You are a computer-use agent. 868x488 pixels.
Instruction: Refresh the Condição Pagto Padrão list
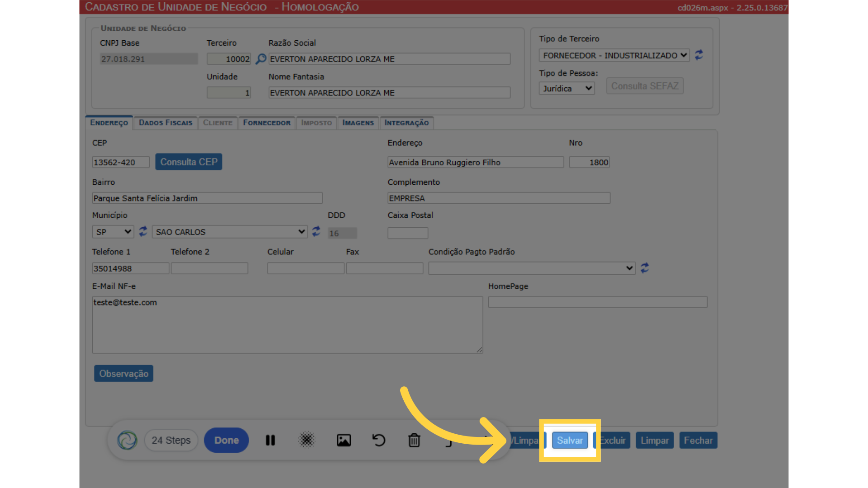tap(645, 268)
